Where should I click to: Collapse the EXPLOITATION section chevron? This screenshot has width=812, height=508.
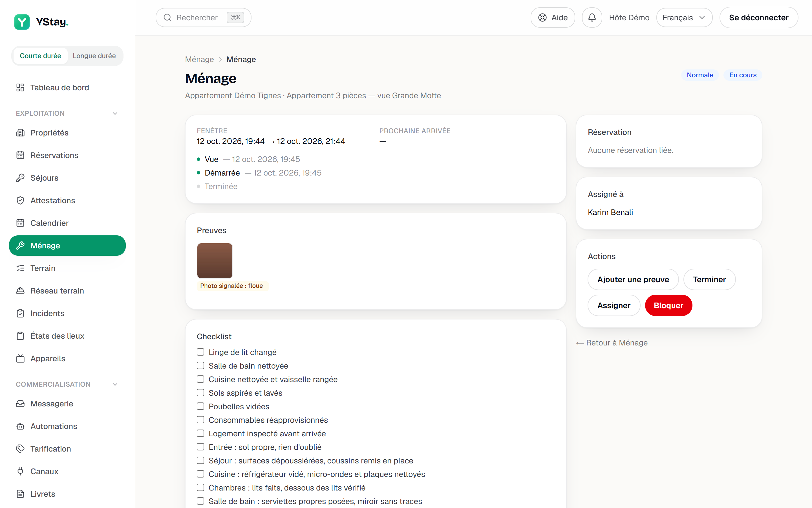point(115,113)
